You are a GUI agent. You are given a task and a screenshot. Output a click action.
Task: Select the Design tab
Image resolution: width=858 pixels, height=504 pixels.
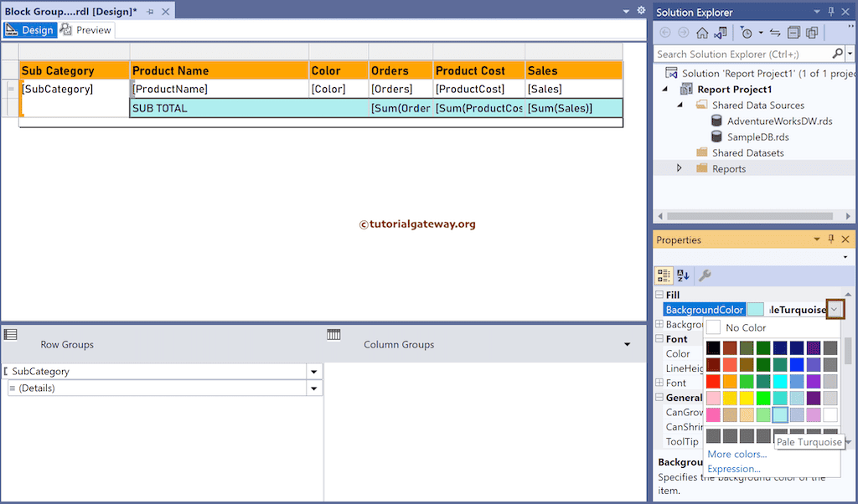pyautogui.click(x=30, y=29)
